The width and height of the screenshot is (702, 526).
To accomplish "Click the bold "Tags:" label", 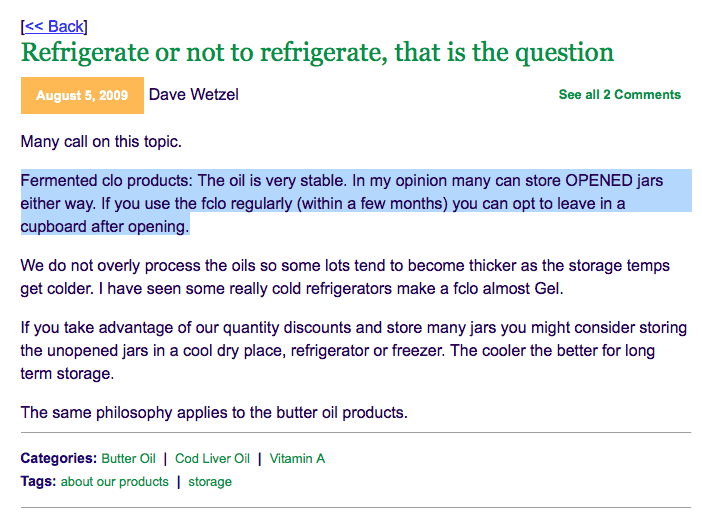I will (x=38, y=482).
